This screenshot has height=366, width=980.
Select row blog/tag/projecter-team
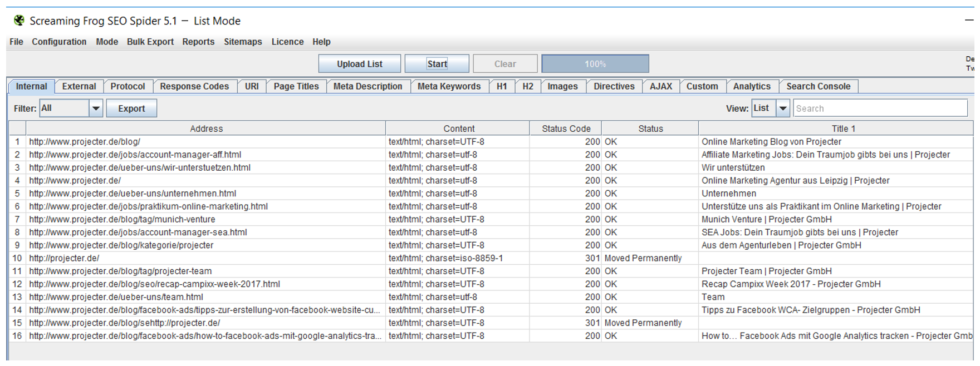pos(491,271)
